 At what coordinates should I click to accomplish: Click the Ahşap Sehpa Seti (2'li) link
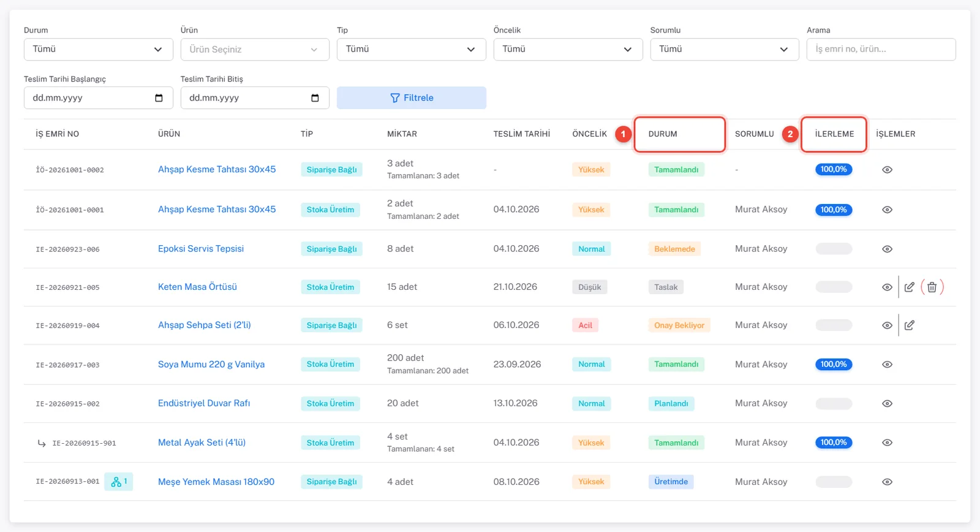point(205,325)
